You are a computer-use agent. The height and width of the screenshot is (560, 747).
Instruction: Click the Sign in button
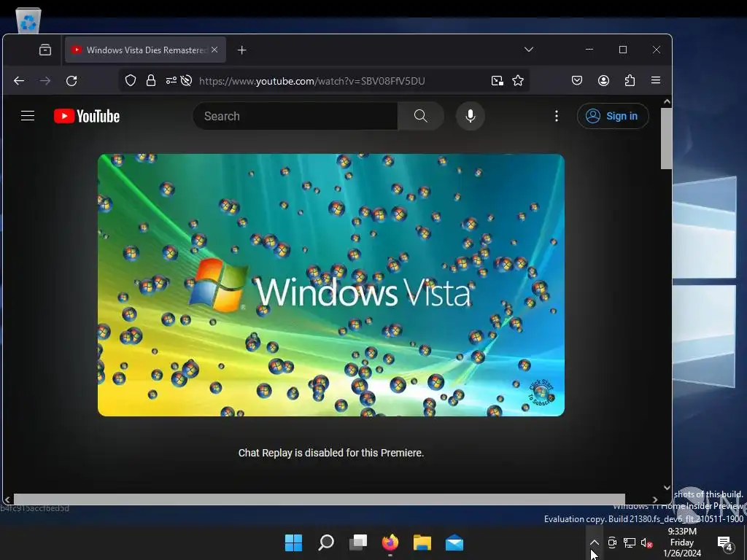[x=613, y=116]
